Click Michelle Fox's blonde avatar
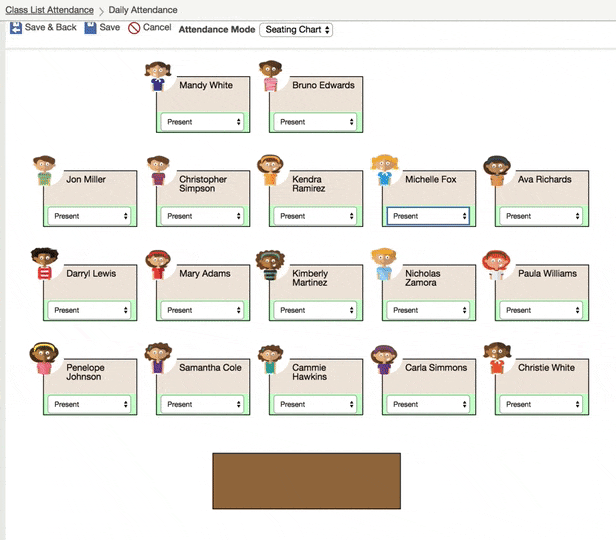 [383, 170]
